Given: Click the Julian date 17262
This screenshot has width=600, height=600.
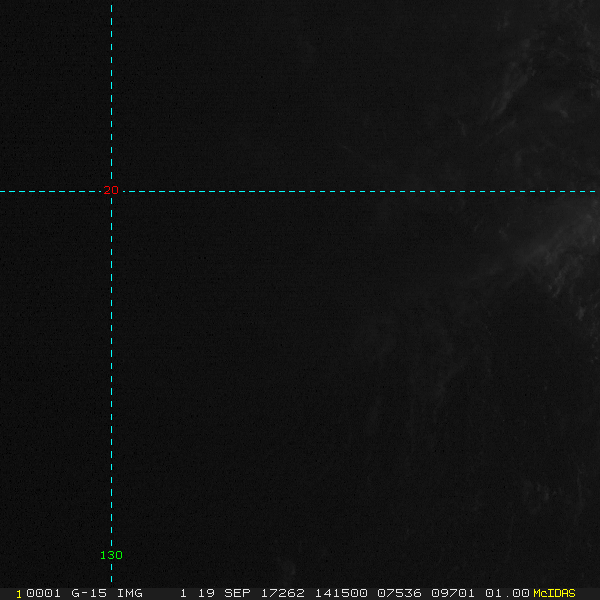Looking at the screenshot, I should click(x=282, y=593).
